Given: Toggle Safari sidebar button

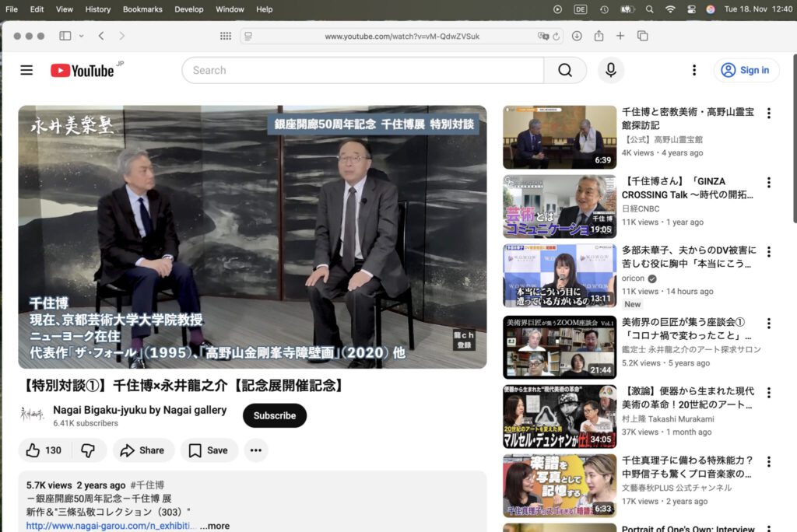Looking at the screenshot, I should pos(65,36).
